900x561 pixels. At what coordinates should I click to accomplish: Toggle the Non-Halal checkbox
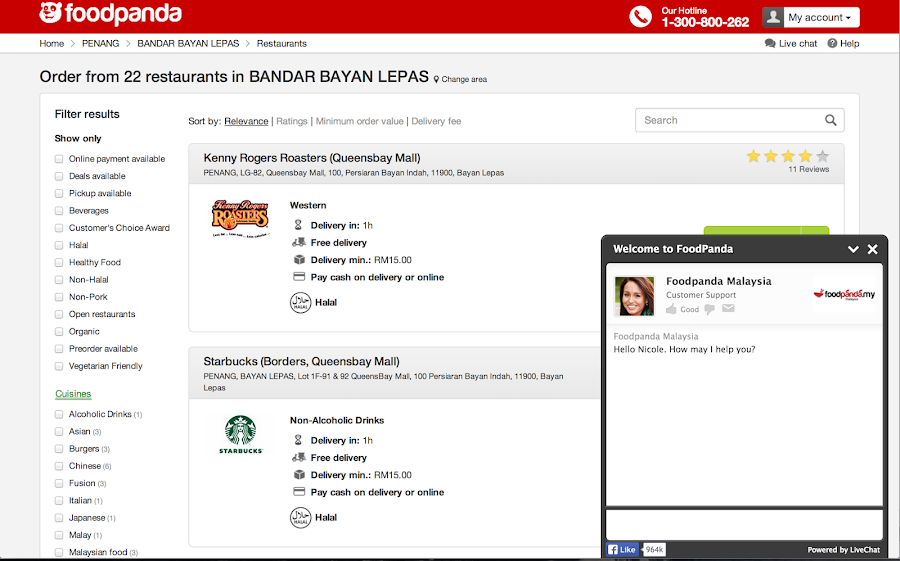tap(59, 280)
